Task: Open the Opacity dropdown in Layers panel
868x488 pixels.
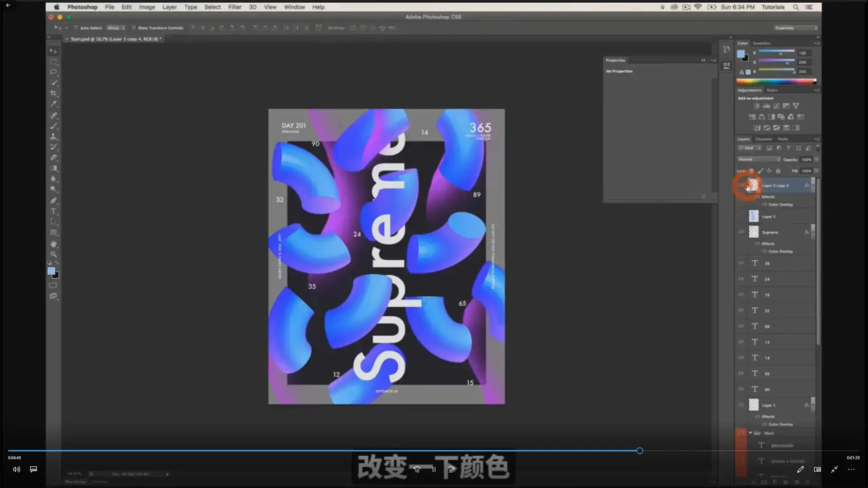Action: point(817,159)
